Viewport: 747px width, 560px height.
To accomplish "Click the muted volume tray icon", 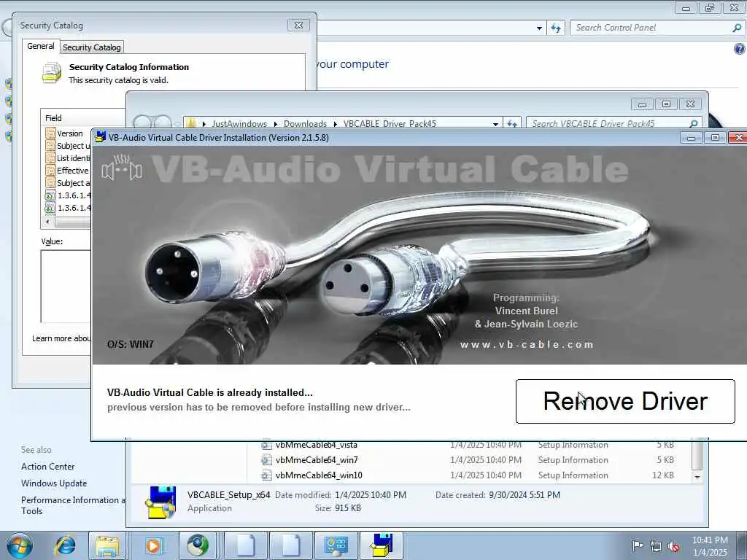I will [673, 546].
